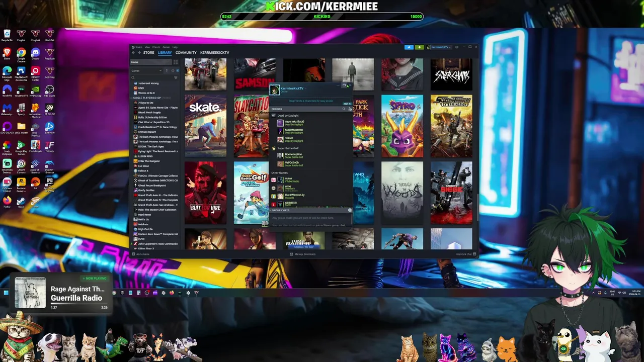Open friend Azzy Inkz (kick) chat
Viewport: 644px width, 362px height.
tap(291, 123)
